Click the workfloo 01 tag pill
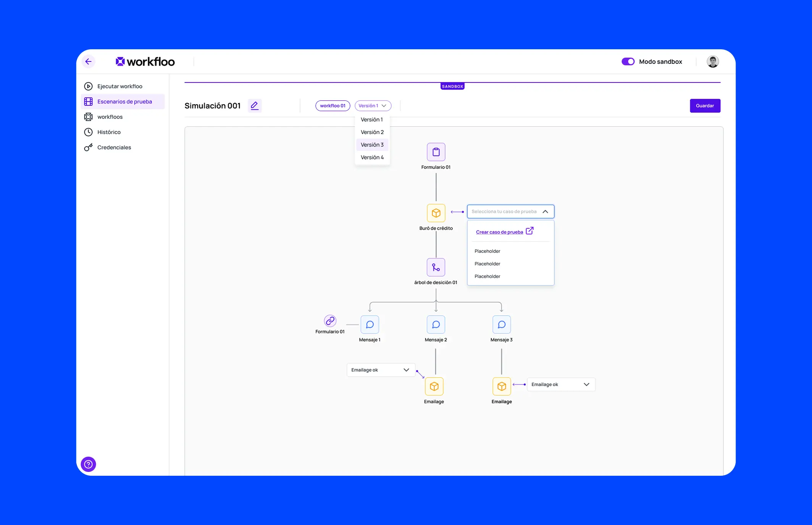 pos(333,106)
